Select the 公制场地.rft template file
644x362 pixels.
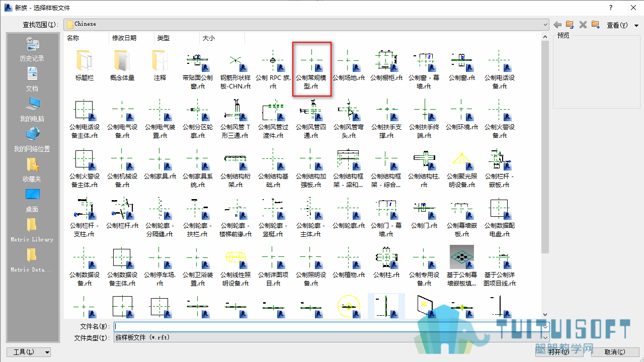(x=349, y=65)
